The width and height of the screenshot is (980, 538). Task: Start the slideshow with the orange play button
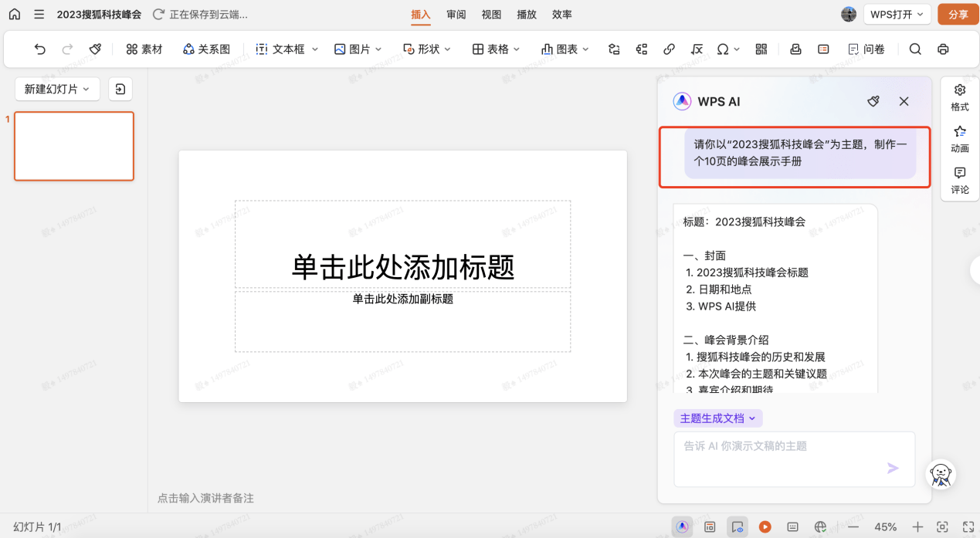pyautogui.click(x=765, y=526)
